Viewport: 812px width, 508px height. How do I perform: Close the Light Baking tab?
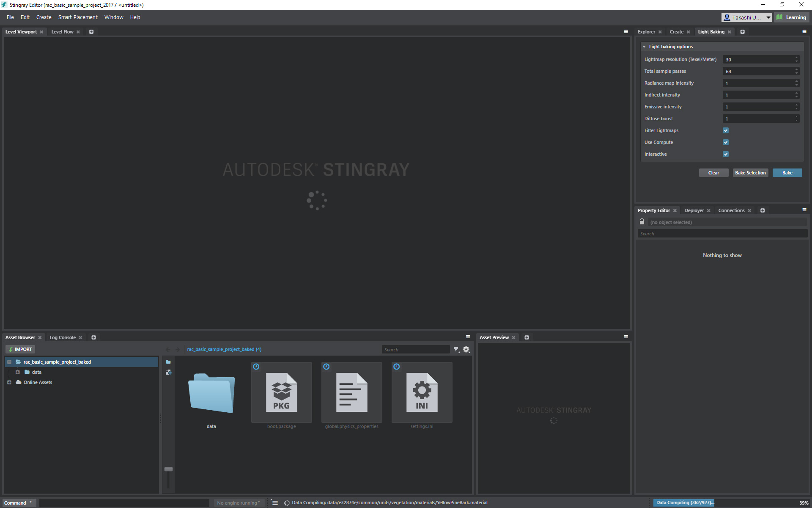click(730, 32)
